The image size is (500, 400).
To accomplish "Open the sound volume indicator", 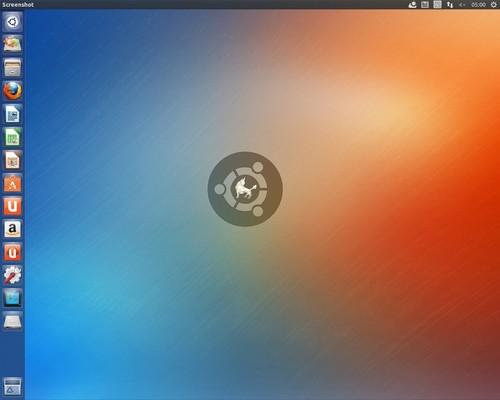I will tap(462, 5).
